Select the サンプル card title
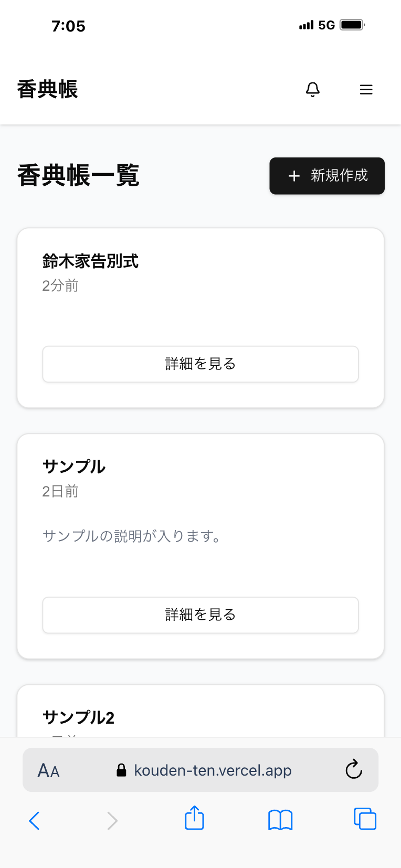Screen dimensions: 401x868 pos(74,467)
